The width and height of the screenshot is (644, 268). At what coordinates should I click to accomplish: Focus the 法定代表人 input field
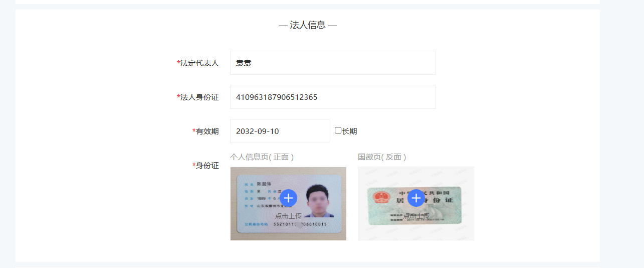point(332,63)
